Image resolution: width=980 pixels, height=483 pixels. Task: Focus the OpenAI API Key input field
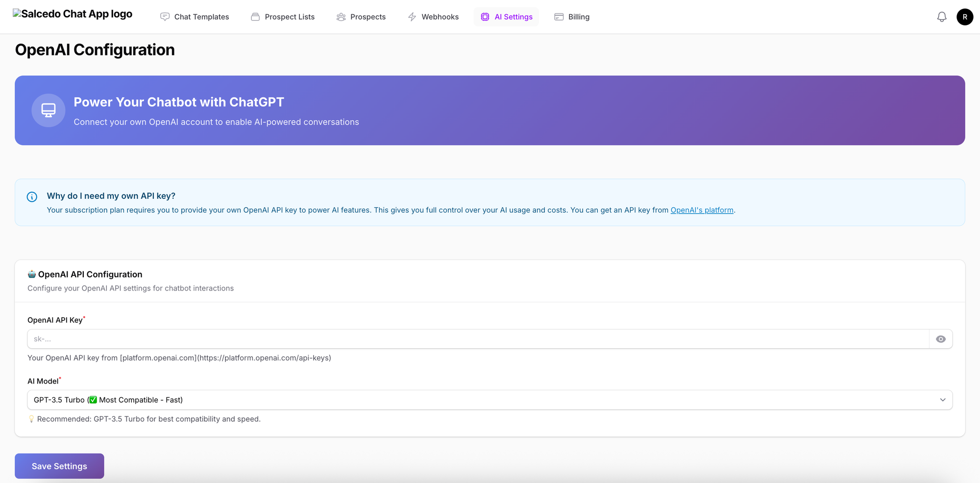pos(478,339)
